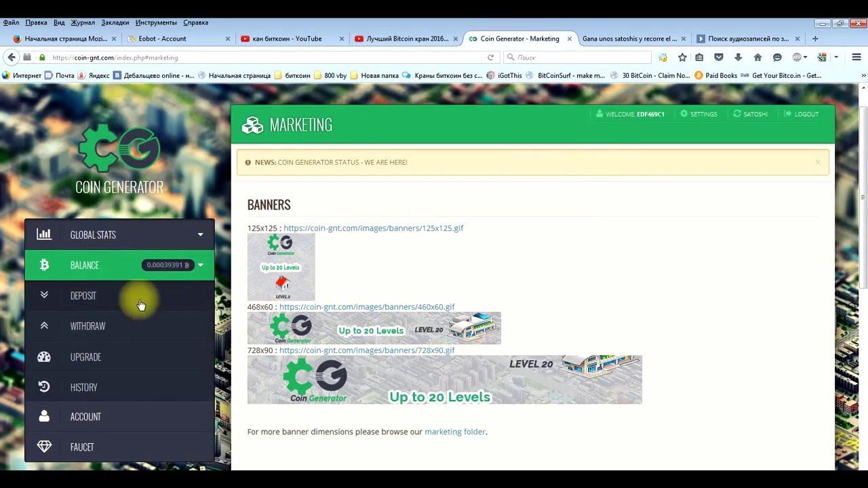Expand the Global Stats dropdown arrow
Viewport: 868px width, 488px height.
tap(200, 235)
